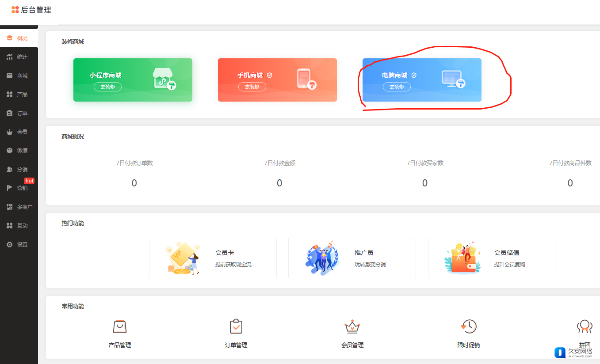Click the 商城概况 section heading
This screenshot has width=600, height=364.
(x=73, y=137)
